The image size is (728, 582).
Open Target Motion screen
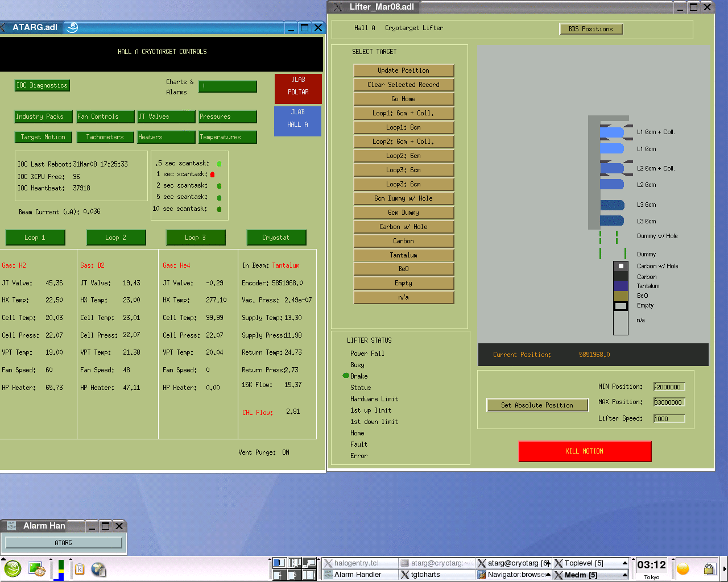44,137
